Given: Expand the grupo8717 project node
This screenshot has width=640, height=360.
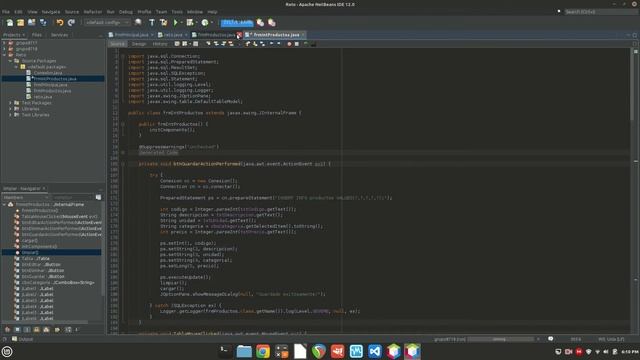Looking at the screenshot, I should point(4,42).
